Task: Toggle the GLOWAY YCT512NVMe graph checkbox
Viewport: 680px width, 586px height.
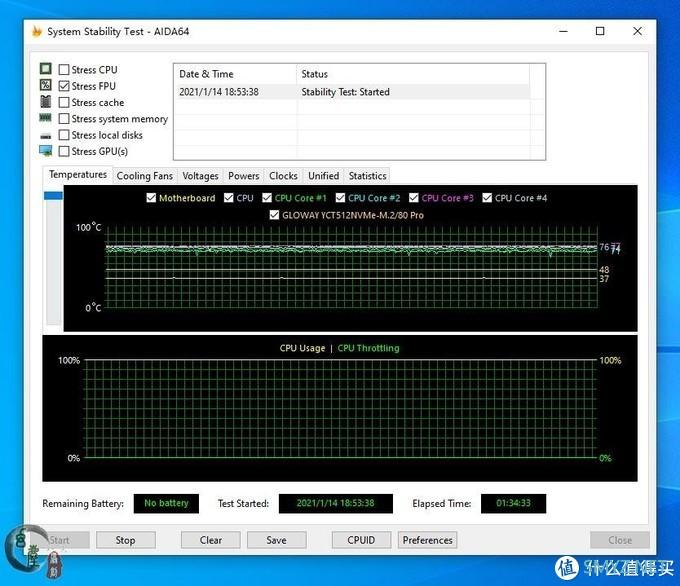Action: pos(274,215)
